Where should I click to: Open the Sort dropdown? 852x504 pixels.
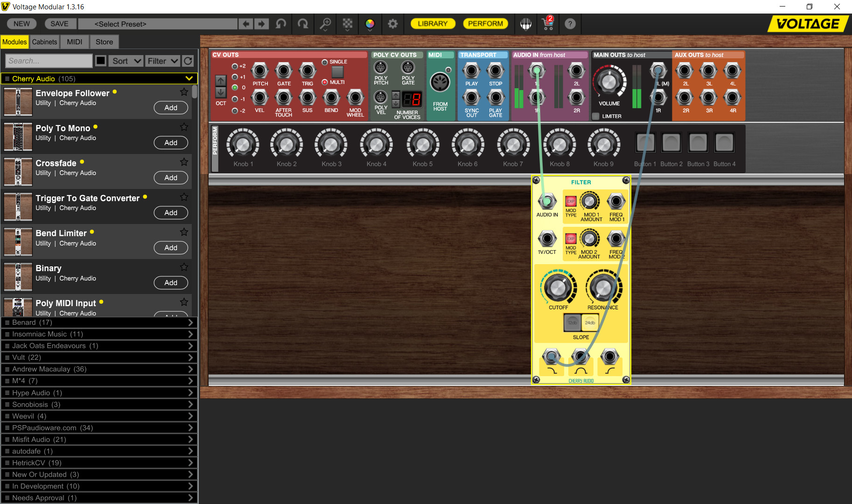point(126,61)
